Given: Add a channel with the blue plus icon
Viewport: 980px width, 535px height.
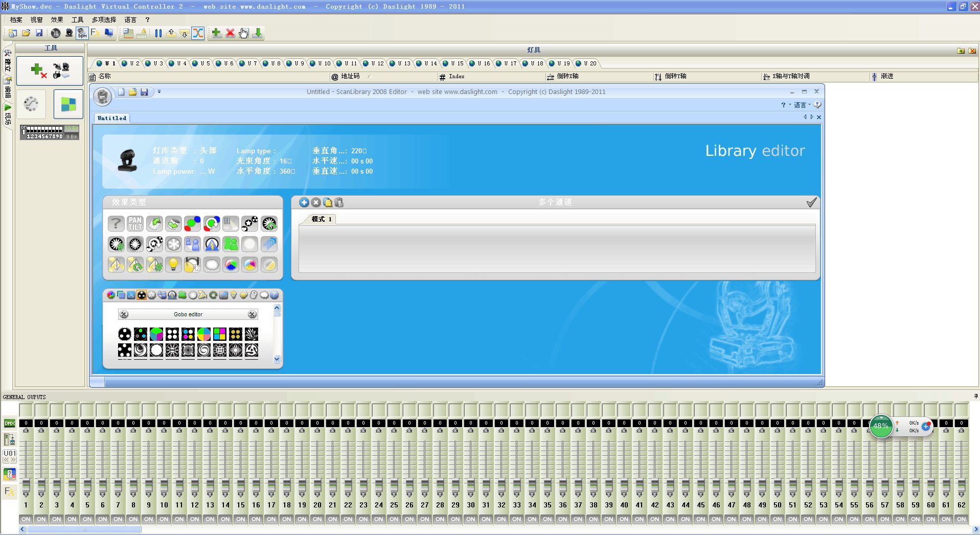Looking at the screenshot, I should point(304,202).
